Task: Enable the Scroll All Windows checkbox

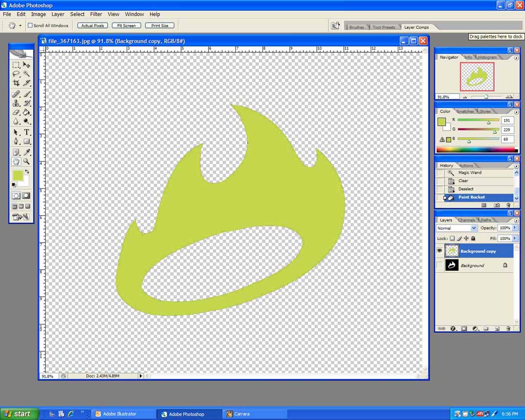Action: pos(30,26)
